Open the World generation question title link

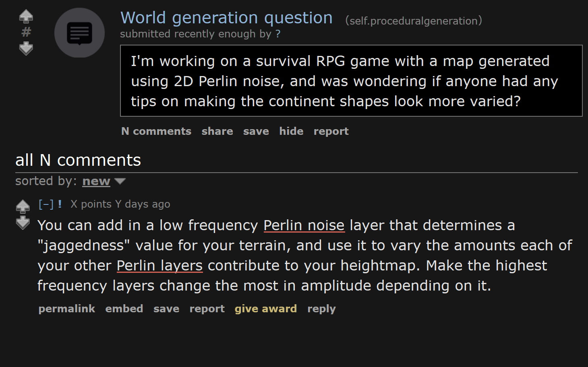[x=227, y=18]
